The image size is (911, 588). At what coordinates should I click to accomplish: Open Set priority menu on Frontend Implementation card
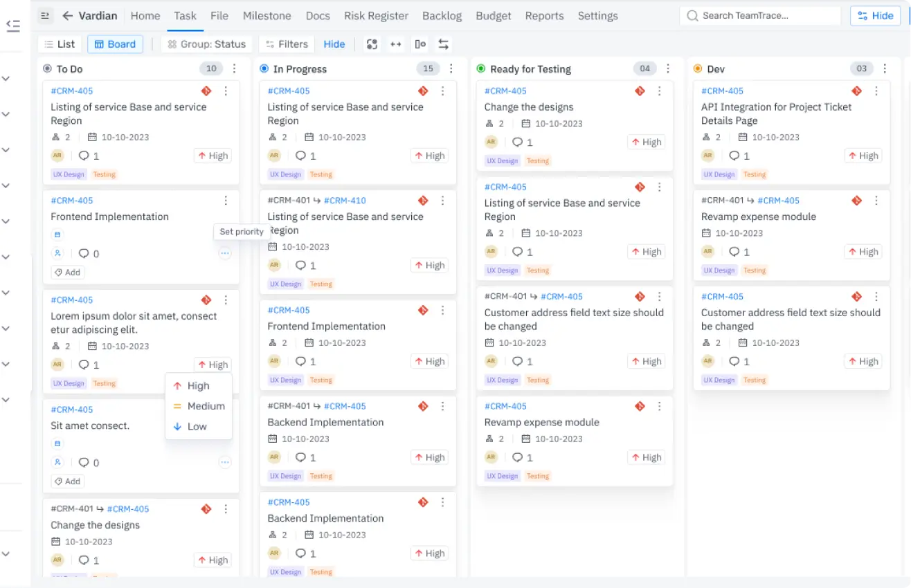(x=224, y=253)
